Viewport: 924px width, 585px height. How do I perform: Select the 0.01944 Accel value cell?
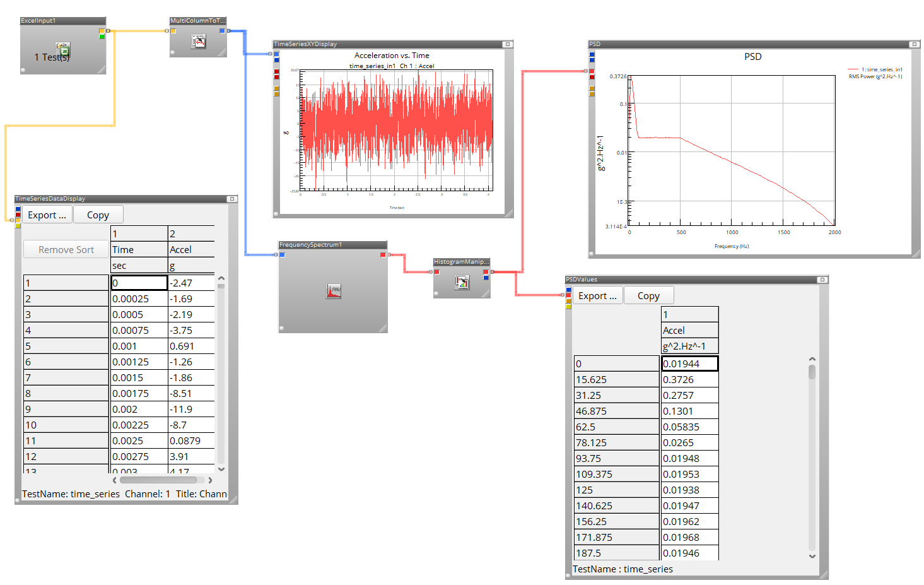coord(689,363)
